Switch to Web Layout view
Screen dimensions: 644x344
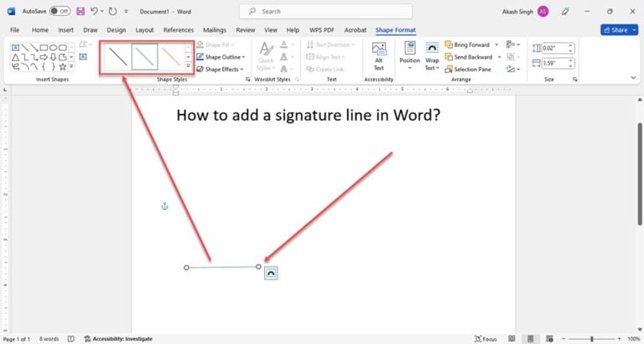(549, 339)
